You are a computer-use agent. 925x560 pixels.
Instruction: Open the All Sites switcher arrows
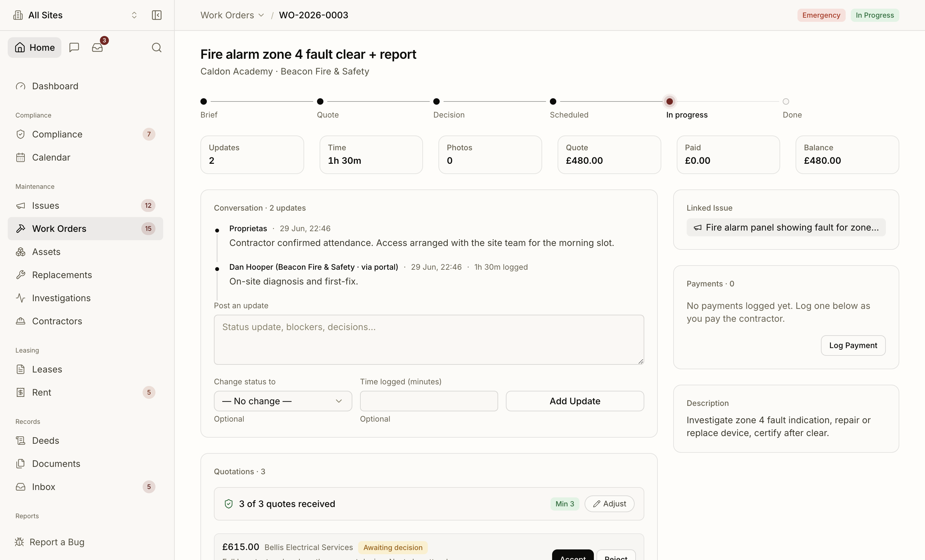(134, 15)
